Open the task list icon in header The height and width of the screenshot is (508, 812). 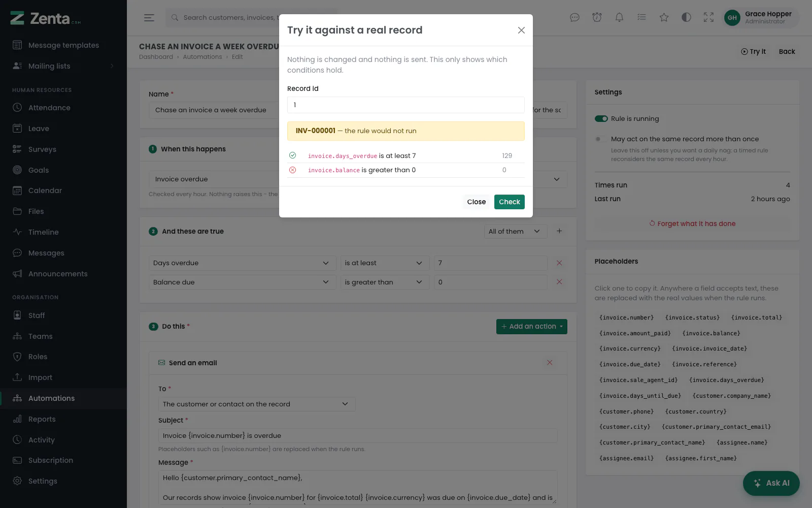(641, 18)
